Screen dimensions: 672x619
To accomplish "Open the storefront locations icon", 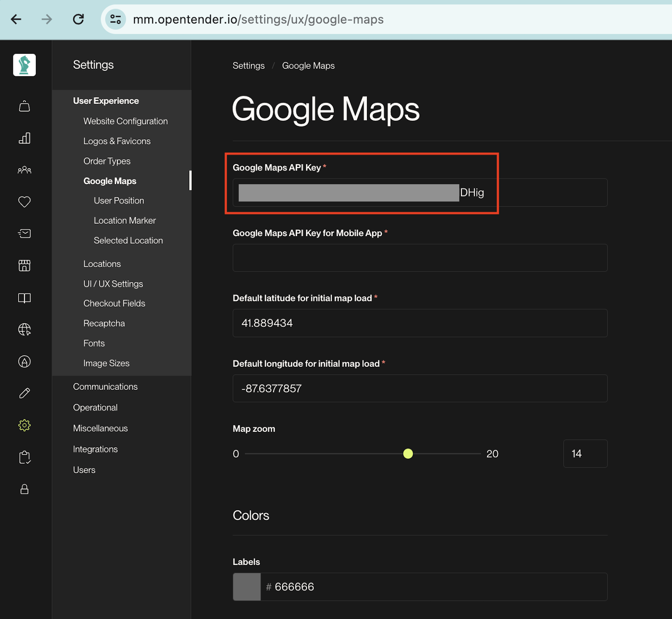I will coord(24,265).
